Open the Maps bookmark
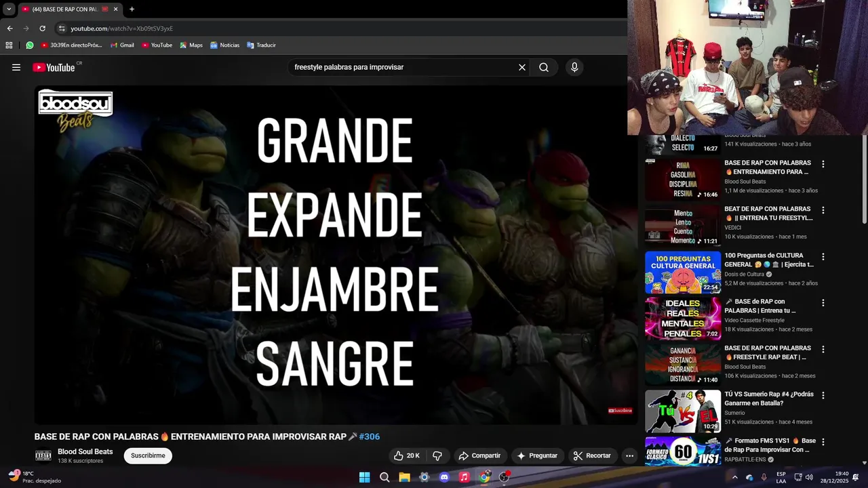868x488 pixels. point(191,45)
